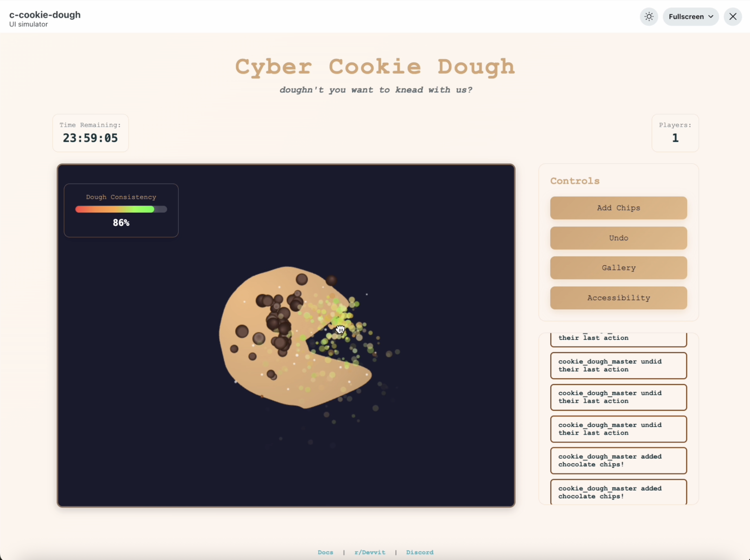Click the Cyber Cookie Dough title
The image size is (750, 560).
click(375, 67)
